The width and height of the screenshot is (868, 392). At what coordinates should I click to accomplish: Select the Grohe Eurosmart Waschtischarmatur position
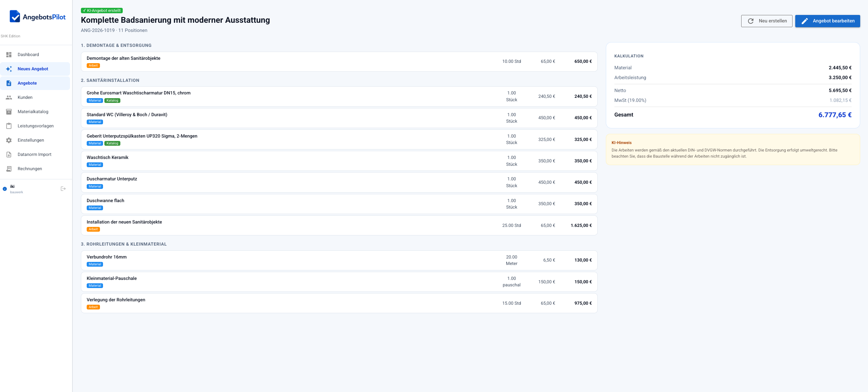click(138, 93)
